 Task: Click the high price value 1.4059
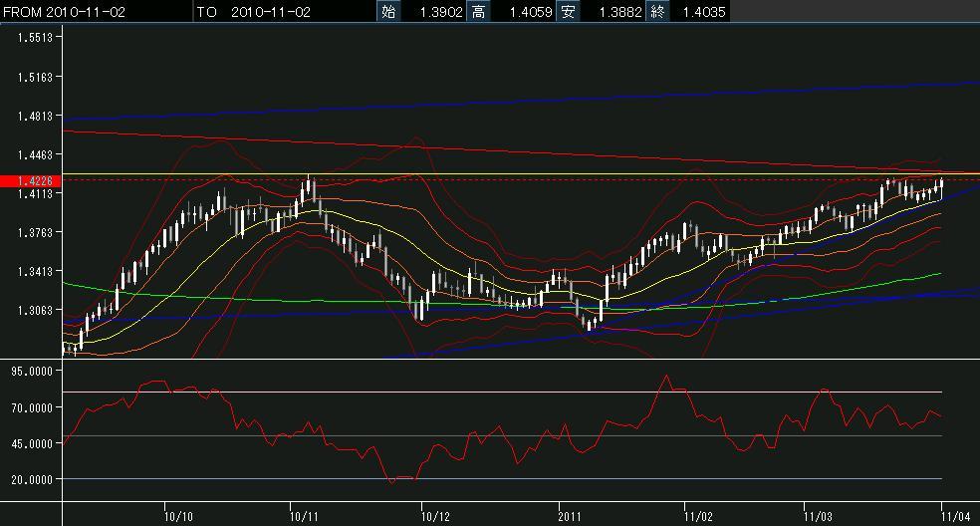523,12
